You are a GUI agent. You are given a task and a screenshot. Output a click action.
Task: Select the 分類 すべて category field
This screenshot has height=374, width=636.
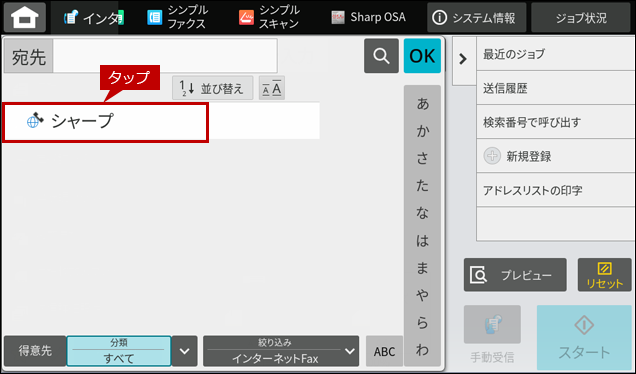119,351
